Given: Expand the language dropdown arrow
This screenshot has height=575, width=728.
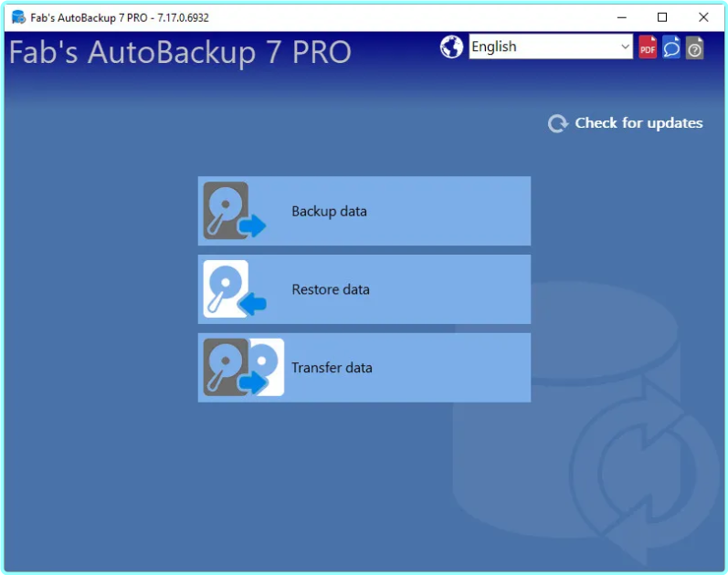Looking at the screenshot, I should pyautogui.click(x=625, y=47).
